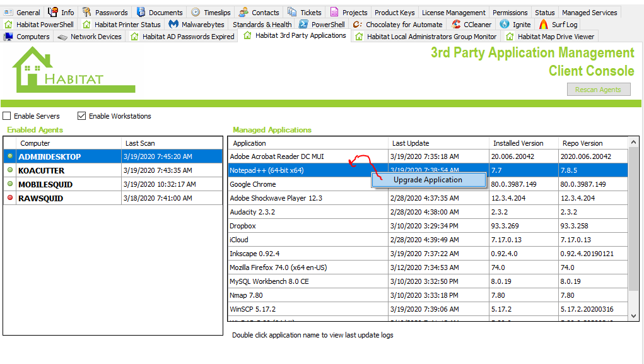Open the License Management tab
Image resolution: width=644 pixels, height=364 pixels.
click(x=454, y=13)
